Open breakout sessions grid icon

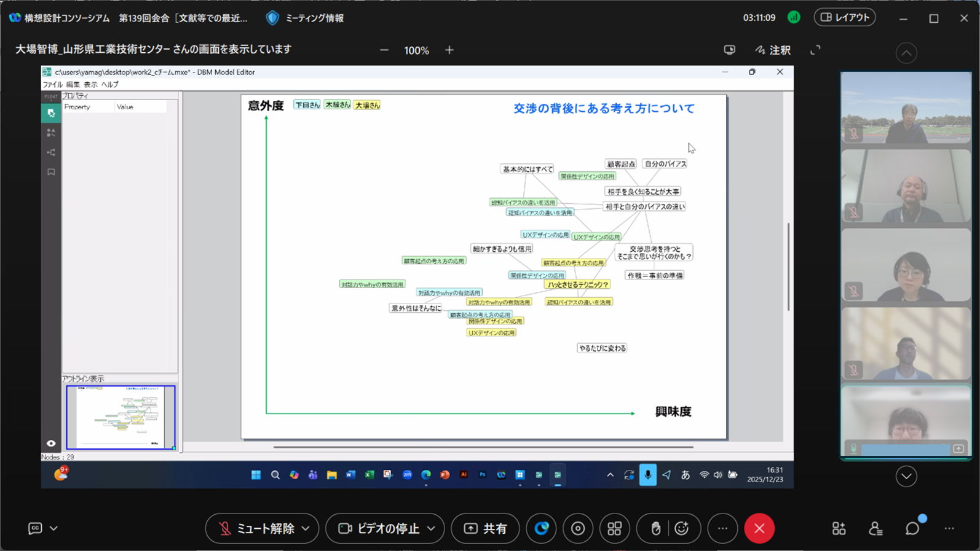point(614,528)
